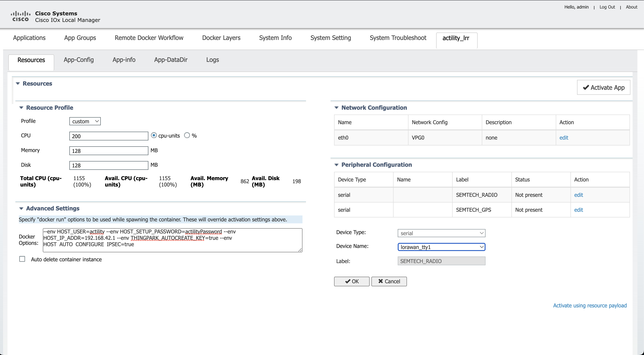
Task: Click the Cisco logo icon
Action: coord(20,16)
